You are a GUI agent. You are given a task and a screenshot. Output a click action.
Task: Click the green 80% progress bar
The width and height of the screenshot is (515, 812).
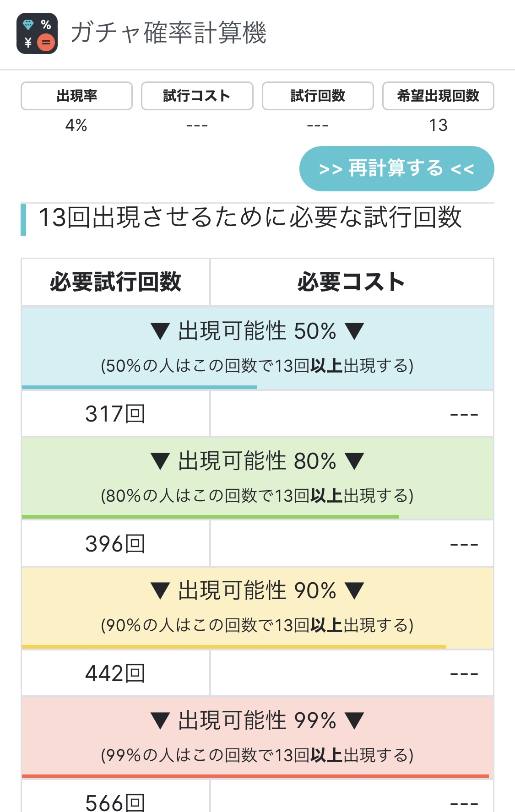211,517
